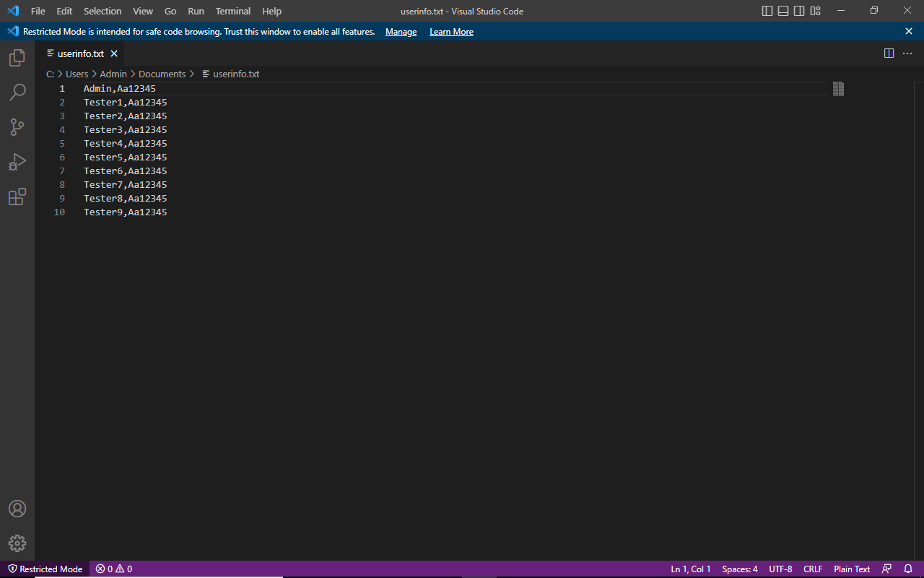The width and height of the screenshot is (924, 578).
Task: Click the Tester4,Aa12345 line
Action: 126,144
